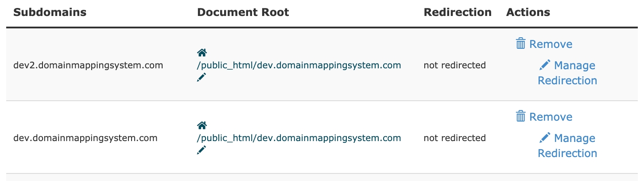Click the home icon in the dev2 subdomain row
644x181 pixels.
tap(202, 53)
